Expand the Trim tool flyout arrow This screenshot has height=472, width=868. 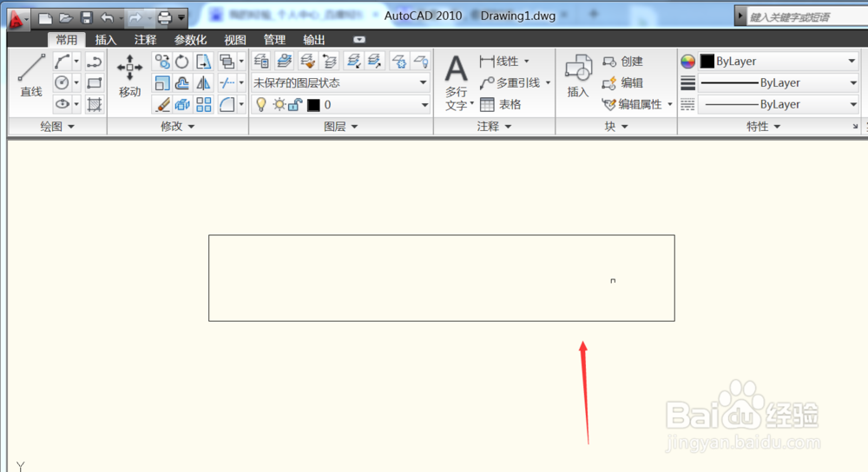tap(241, 83)
